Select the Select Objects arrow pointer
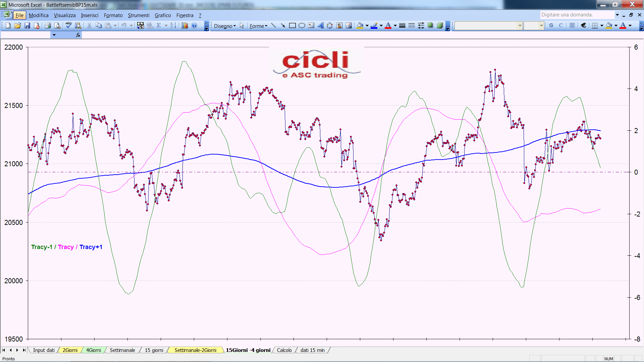 coord(242,25)
